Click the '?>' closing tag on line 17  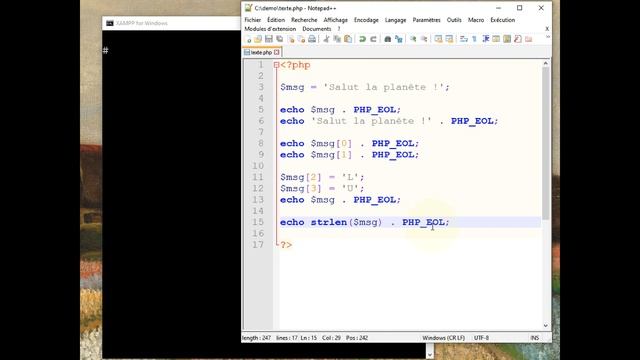[286, 245]
